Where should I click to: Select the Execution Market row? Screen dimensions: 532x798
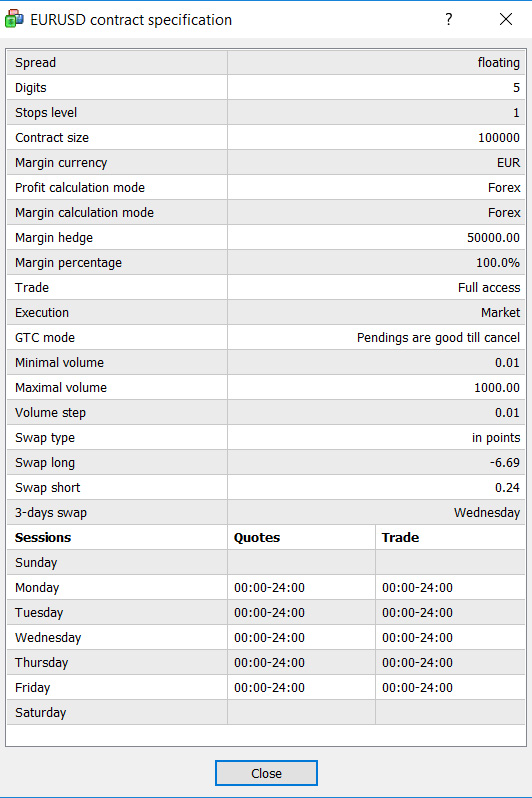(266, 312)
